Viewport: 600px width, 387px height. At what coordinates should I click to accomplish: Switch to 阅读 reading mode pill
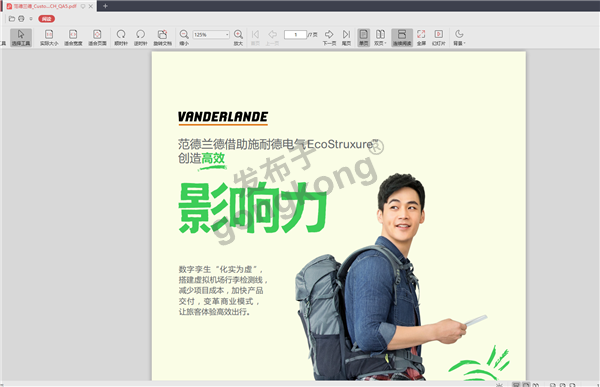(46, 19)
